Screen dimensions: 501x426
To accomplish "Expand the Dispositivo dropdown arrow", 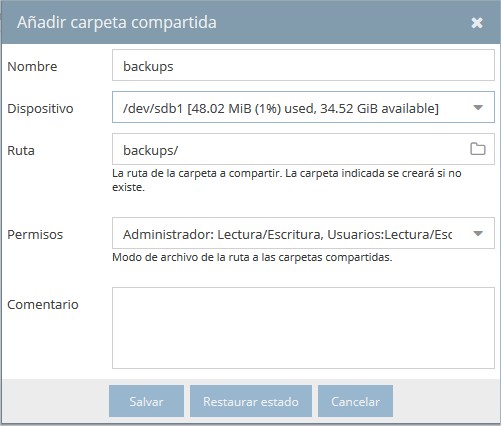I will (x=478, y=107).
